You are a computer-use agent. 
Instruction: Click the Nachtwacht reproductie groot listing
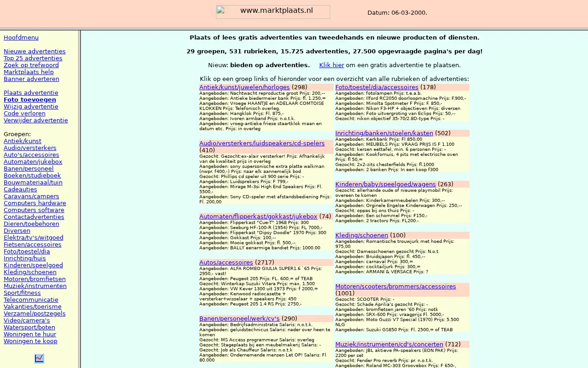262,93
